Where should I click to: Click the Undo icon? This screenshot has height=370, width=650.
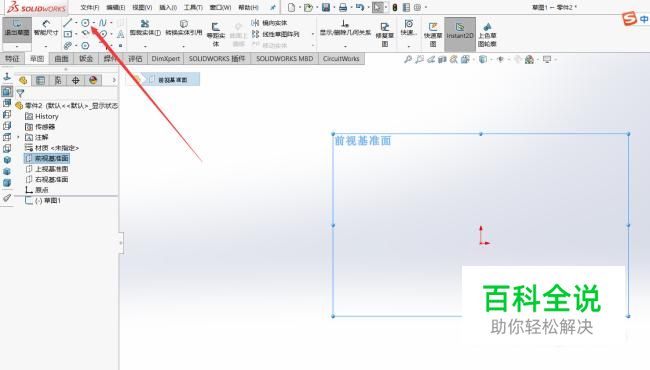359,7
